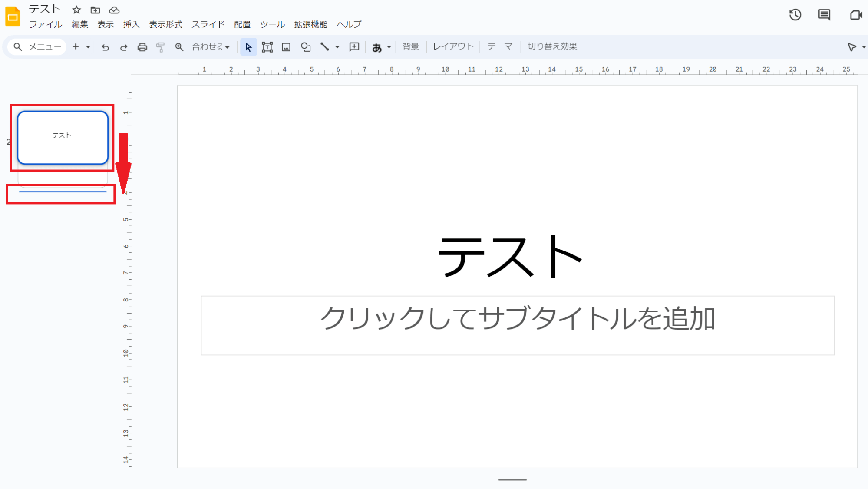Open the 合わせる zoom dropdown
868x489 pixels.
[211, 47]
